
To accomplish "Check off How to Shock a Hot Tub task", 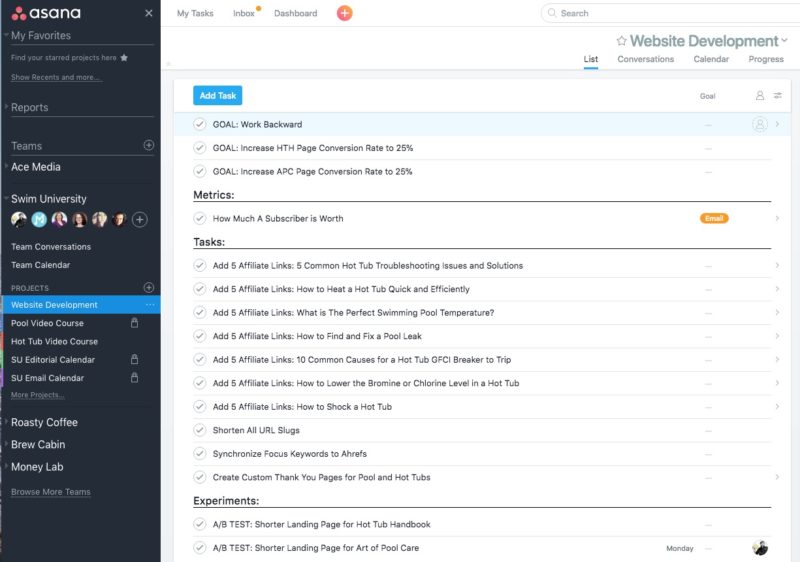I will [199, 406].
